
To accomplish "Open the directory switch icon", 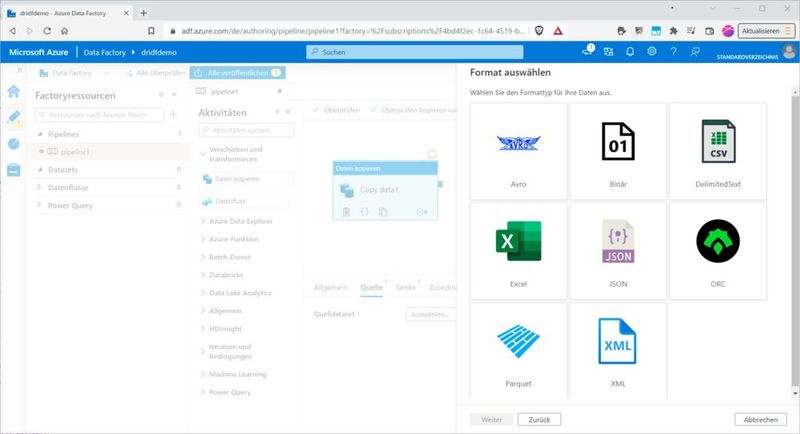I will pos(608,52).
